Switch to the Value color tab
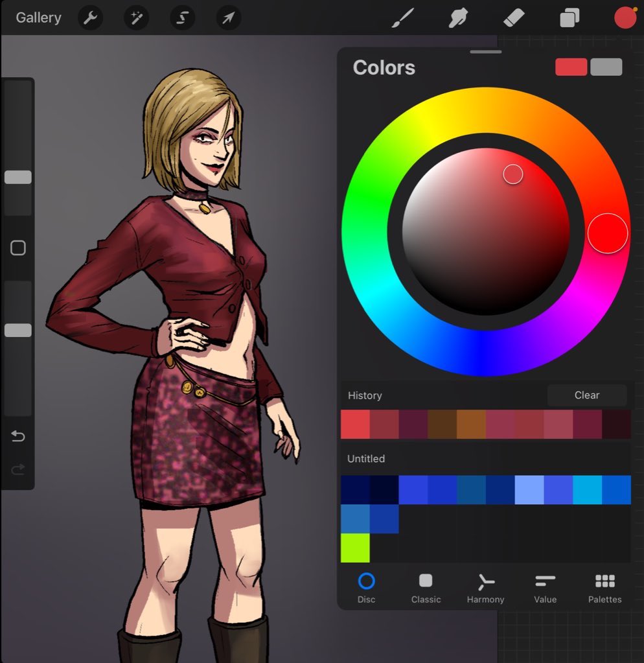644x663 pixels. click(x=545, y=588)
